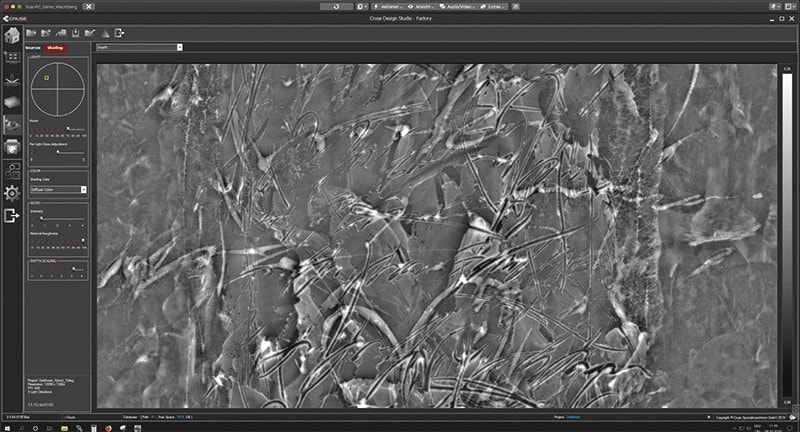Select the scanner sidebar icon
This screenshot has width=800, height=432.
(12, 80)
